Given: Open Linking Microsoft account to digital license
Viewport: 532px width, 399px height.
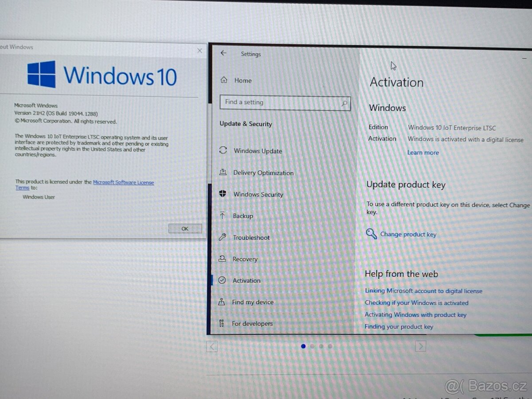Looking at the screenshot, I should pos(423,291).
